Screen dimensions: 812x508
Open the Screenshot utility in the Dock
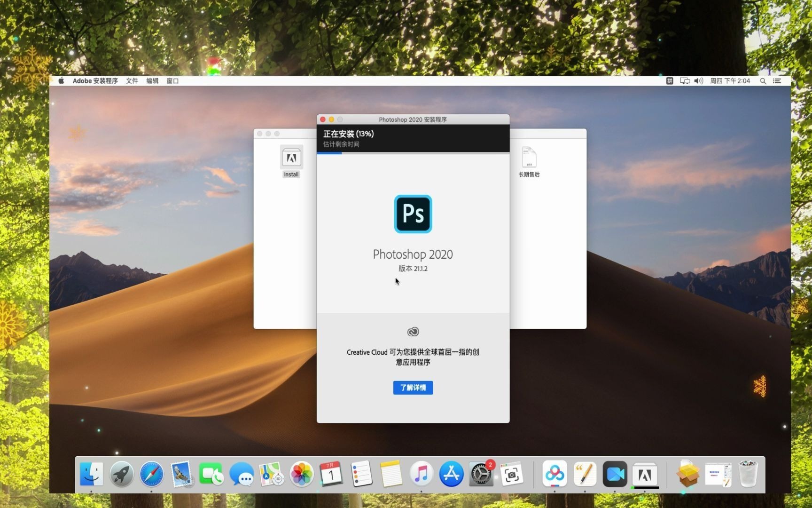pyautogui.click(x=511, y=474)
